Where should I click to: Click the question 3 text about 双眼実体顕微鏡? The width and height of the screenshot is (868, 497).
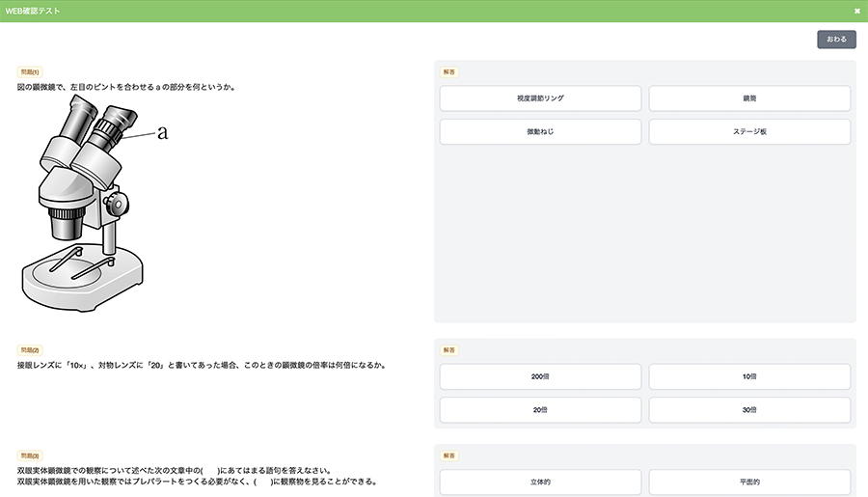pos(198,476)
